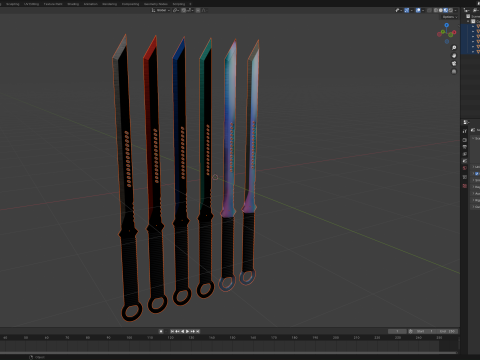Open the proportional editing falloff dropdown
This screenshot has height=360, width=480.
[x=204, y=10]
